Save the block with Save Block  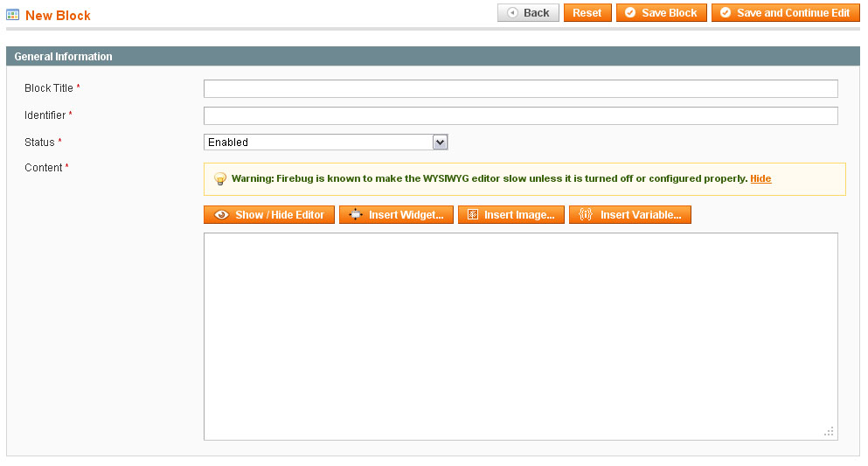click(662, 13)
